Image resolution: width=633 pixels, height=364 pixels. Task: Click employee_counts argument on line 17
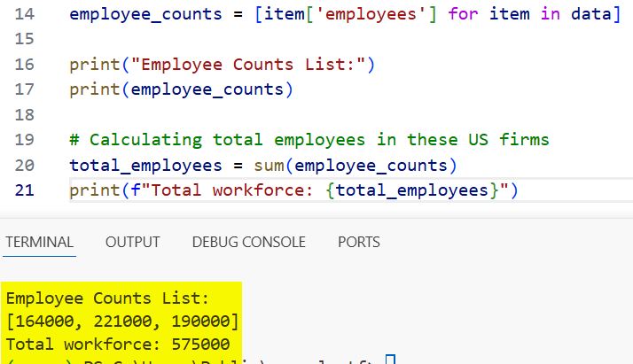207,89
